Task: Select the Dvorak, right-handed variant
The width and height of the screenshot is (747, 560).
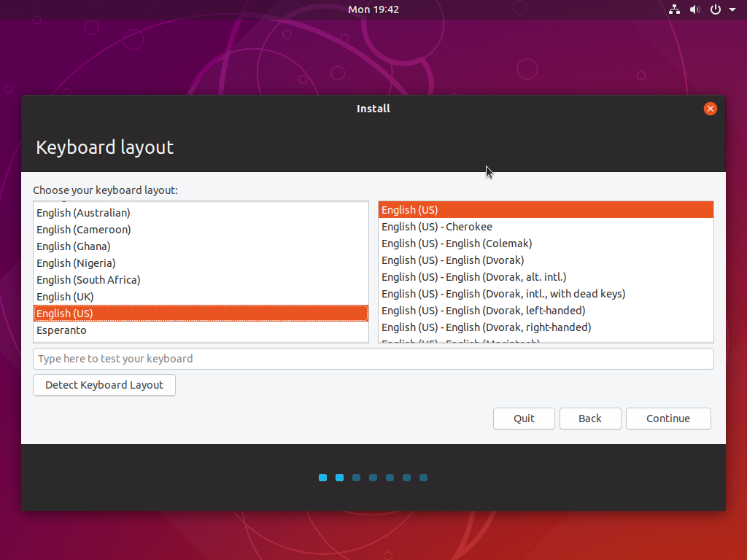Action: [x=546, y=327]
